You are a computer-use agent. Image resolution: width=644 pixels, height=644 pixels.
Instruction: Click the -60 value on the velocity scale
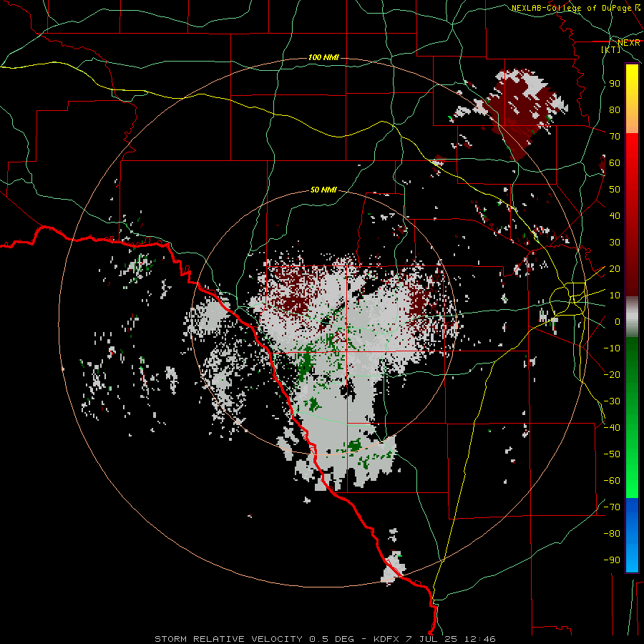pos(612,481)
